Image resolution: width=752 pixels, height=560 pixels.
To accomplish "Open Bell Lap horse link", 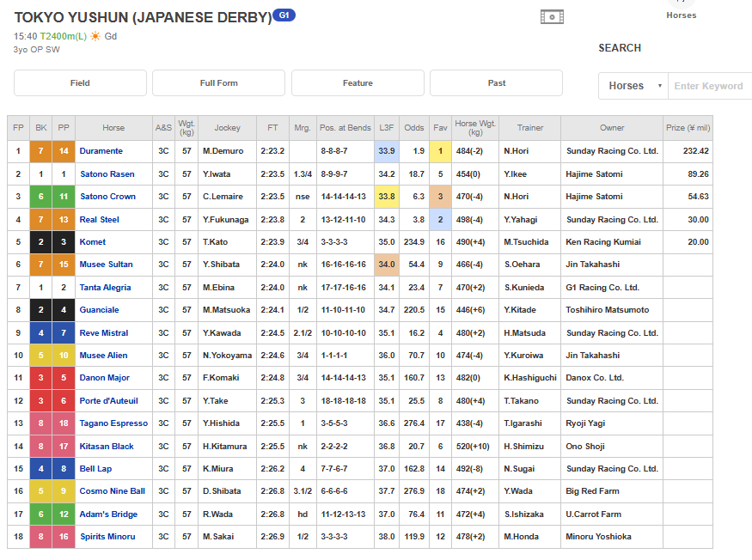I will click(x=95, y=469).
